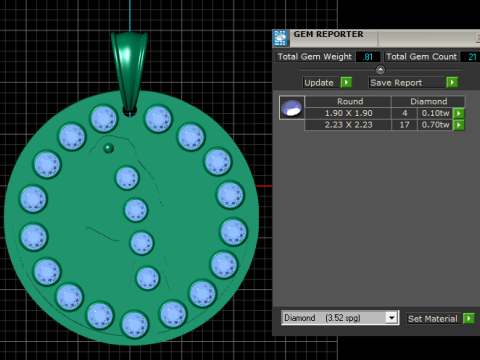Click green arrow on the 0.10tw row

coord(459,113)
